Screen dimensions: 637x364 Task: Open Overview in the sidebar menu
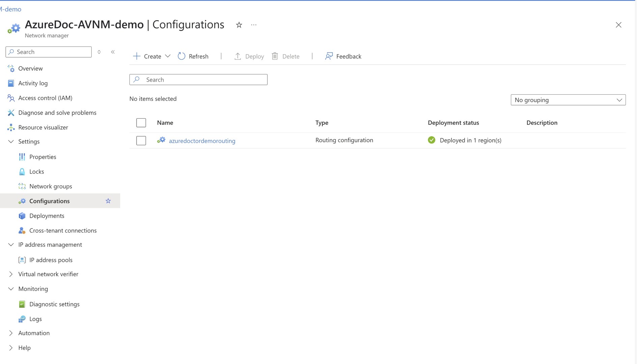click(30, 68)
